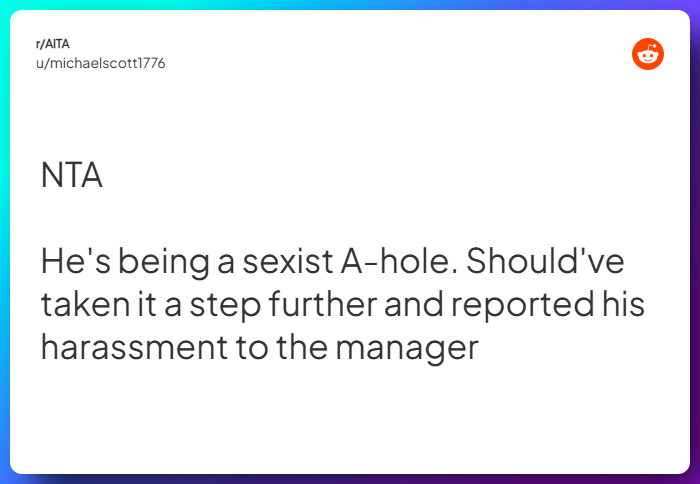Click the Reddit Snoo logo icon
This screenshot has height=484, width=700.
point(648,54)
